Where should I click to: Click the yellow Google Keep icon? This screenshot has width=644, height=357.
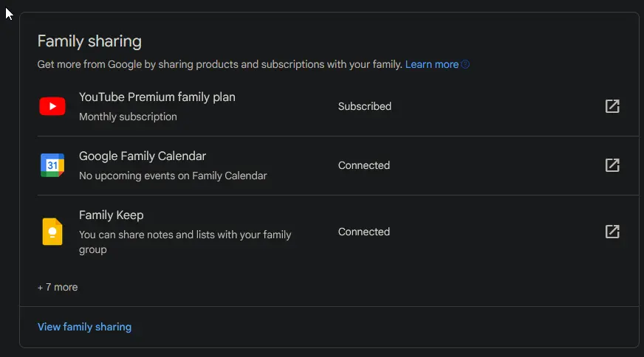[52, 232]
